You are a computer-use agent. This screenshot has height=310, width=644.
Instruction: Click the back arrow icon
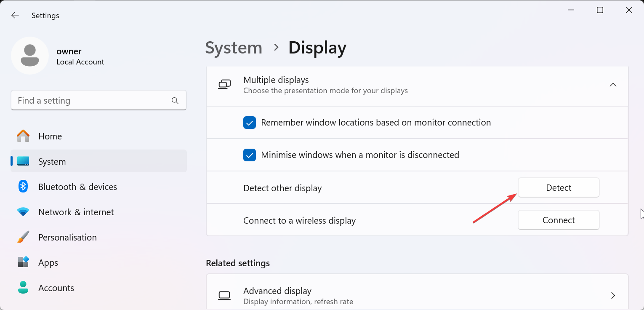15,16
